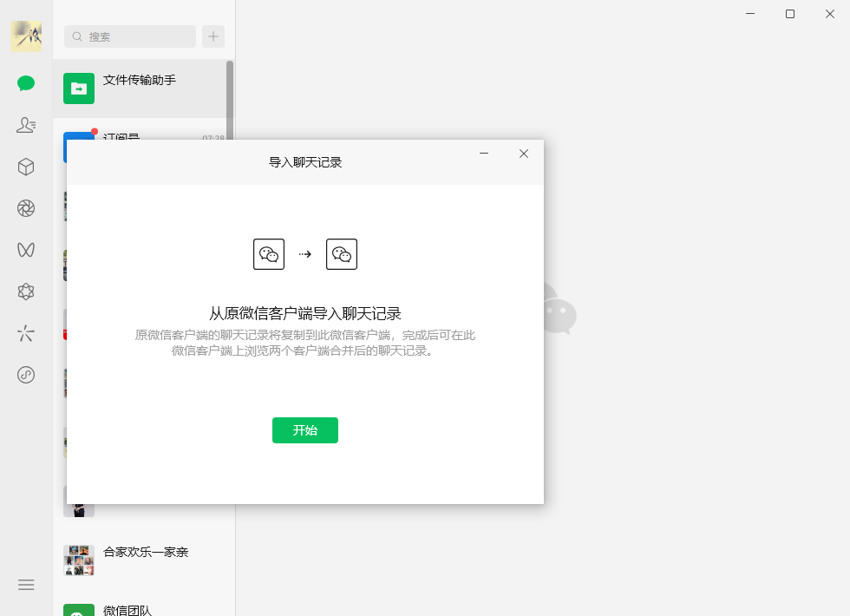The width and height of the screenshot is (850, 616).
Task: Open the 合家欢乐一家亲 group avatar
Action: (79, 560)
